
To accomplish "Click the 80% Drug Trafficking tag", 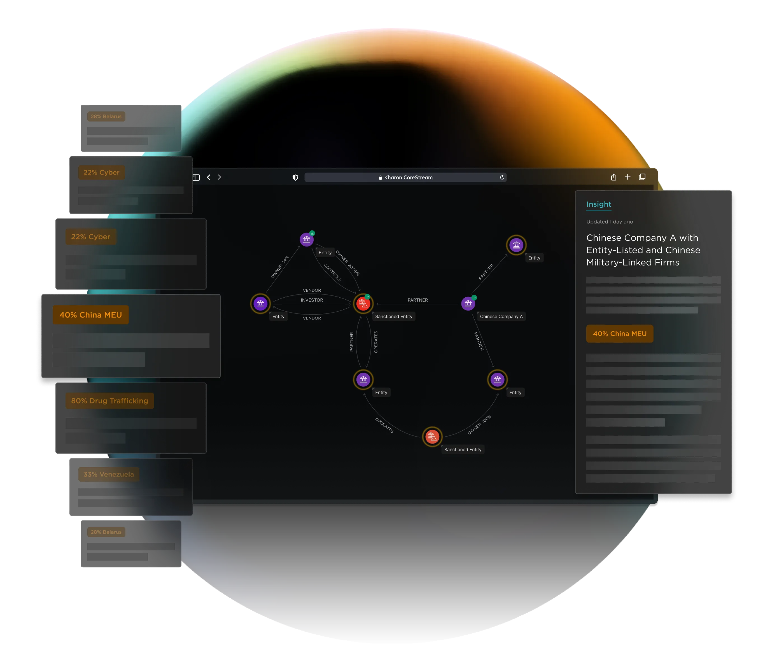I will 110,401.
